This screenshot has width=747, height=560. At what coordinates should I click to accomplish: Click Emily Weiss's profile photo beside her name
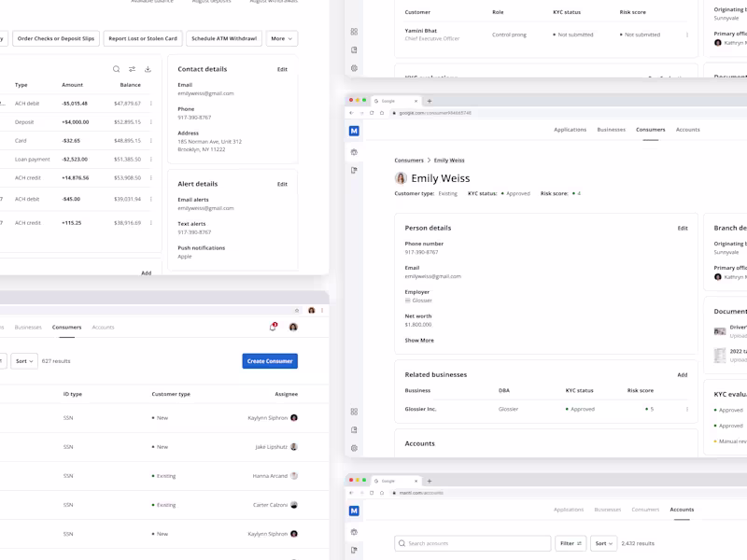(x=401, y=178)
